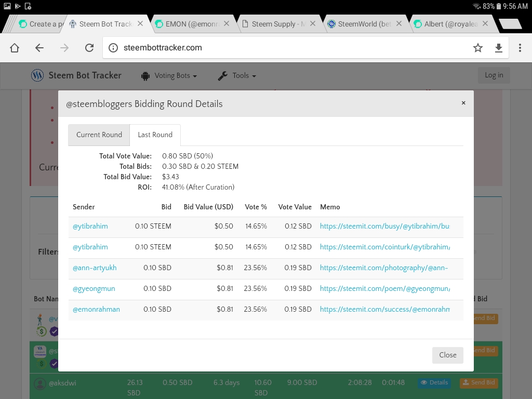Click the '0.30 SBD & 0.20 STEEM' total bids
This screenshot has width=532, height=399.
pos(200,167)
